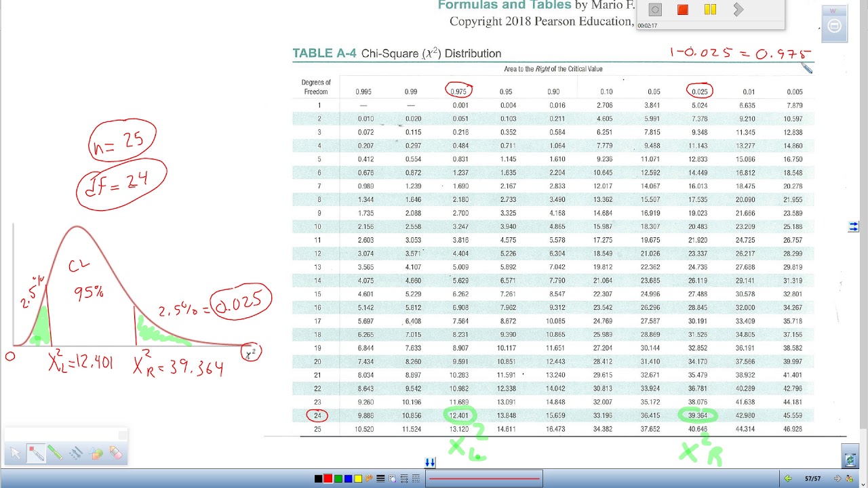This screenshot has width=868, height=488.
Task: Select the red pen tool
Action: point(36,453)
